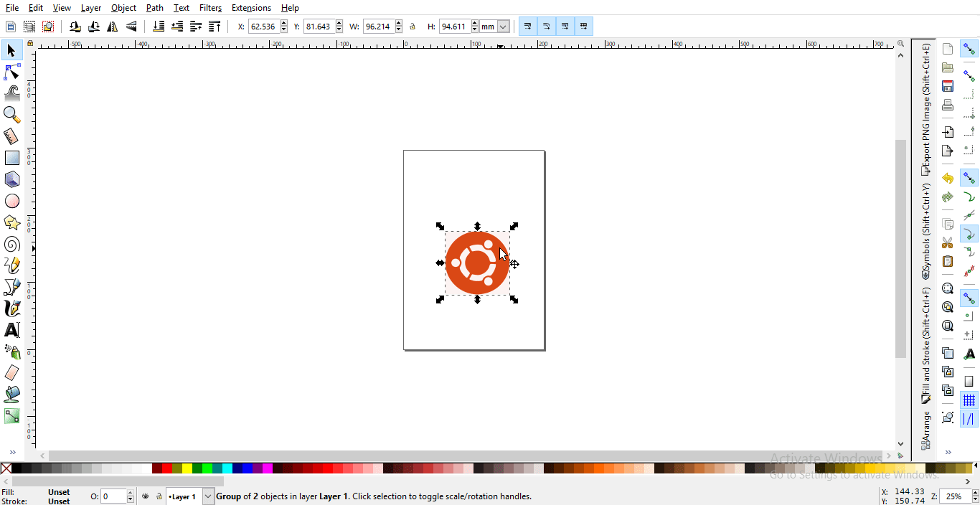This screenshot has height=505, width=980.
Task: Lock the width-height ratio
Action: [413, 26]
